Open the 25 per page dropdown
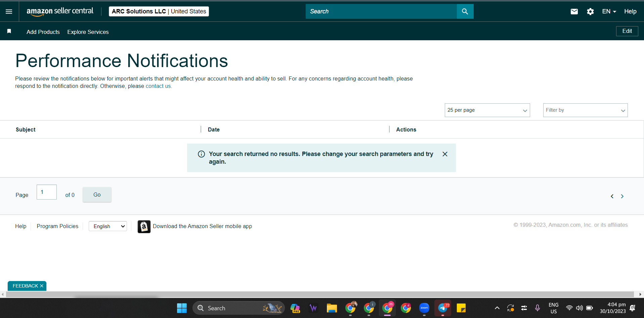 coord(487,110)
